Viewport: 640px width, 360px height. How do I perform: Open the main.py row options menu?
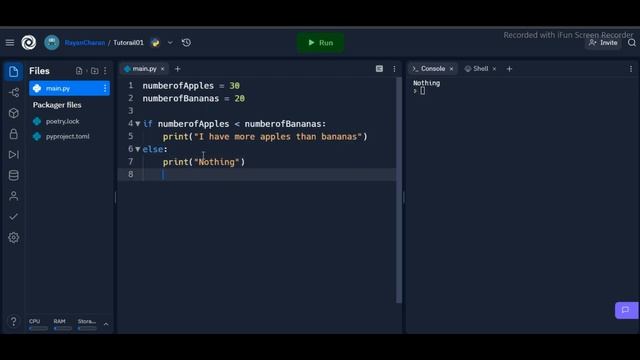point(105,88)
